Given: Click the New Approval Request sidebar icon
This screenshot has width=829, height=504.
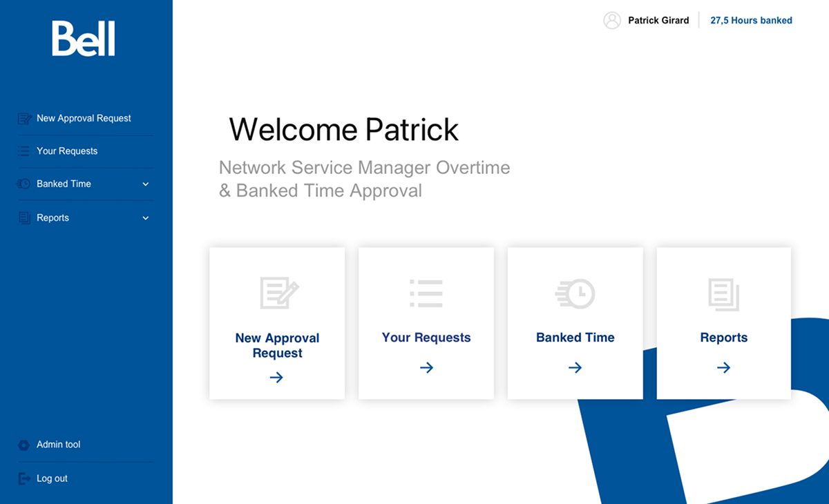Looking at the screenshot, I should point(24,119).
